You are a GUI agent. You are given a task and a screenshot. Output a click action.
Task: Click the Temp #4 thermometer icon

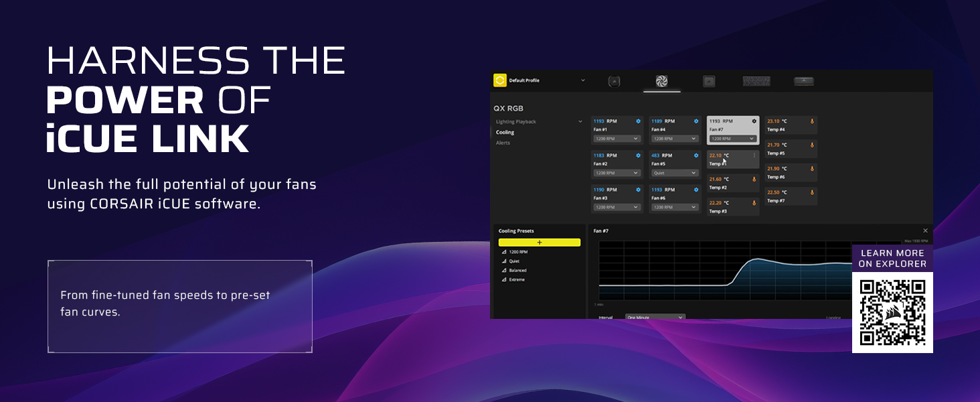click(812, 121)
